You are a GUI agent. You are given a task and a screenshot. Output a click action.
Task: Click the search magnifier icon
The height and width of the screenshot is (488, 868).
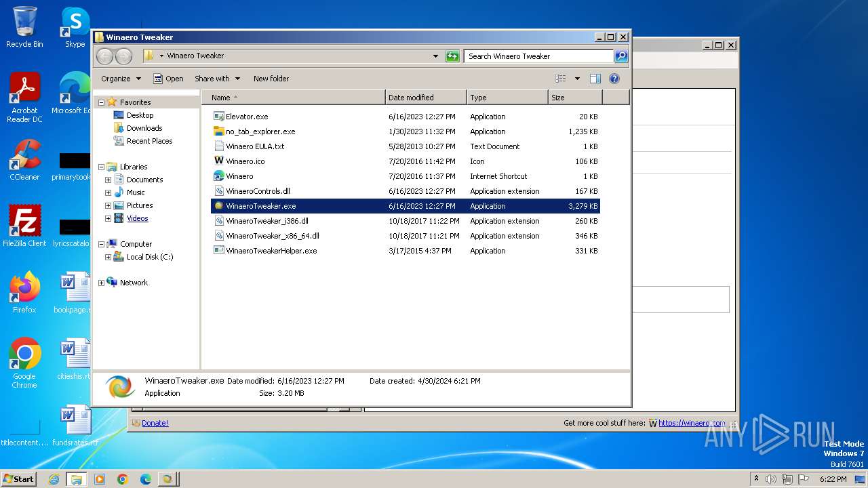point(620,56)
